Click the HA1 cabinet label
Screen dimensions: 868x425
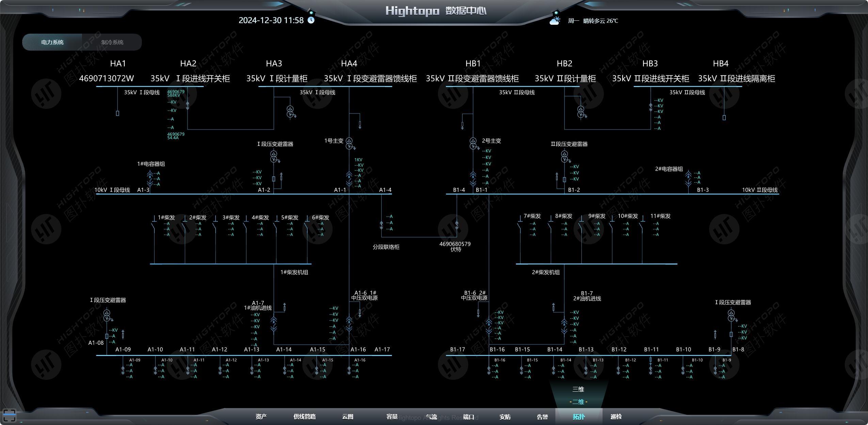118,64
